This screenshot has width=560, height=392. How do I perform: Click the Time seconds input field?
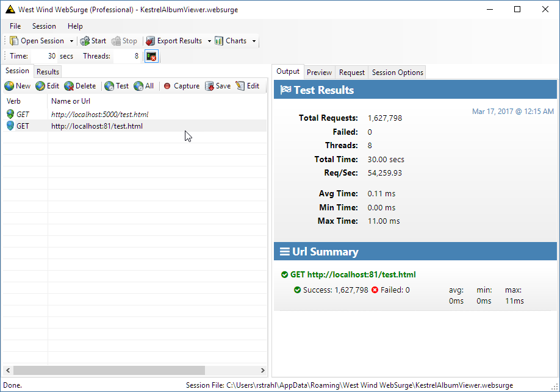coord(45,56)
